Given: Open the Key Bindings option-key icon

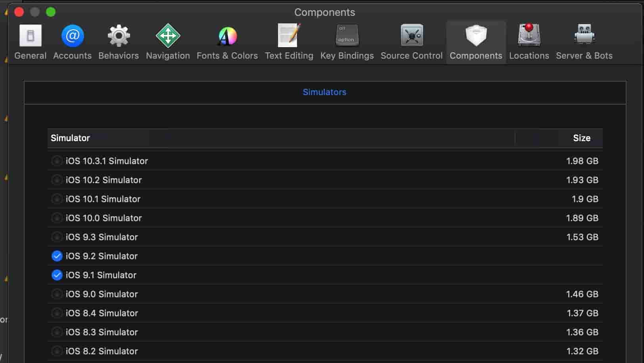Looking at the screenshot, I should [347, 36].
